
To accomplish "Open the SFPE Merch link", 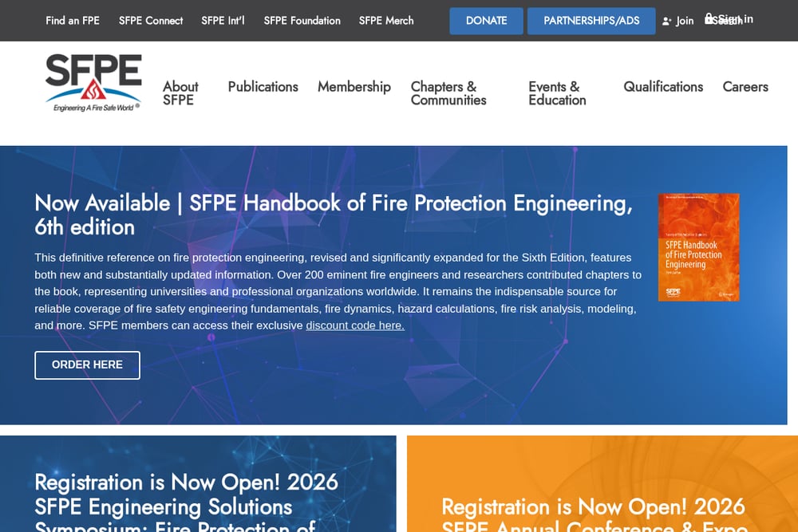I will point(386,21).
